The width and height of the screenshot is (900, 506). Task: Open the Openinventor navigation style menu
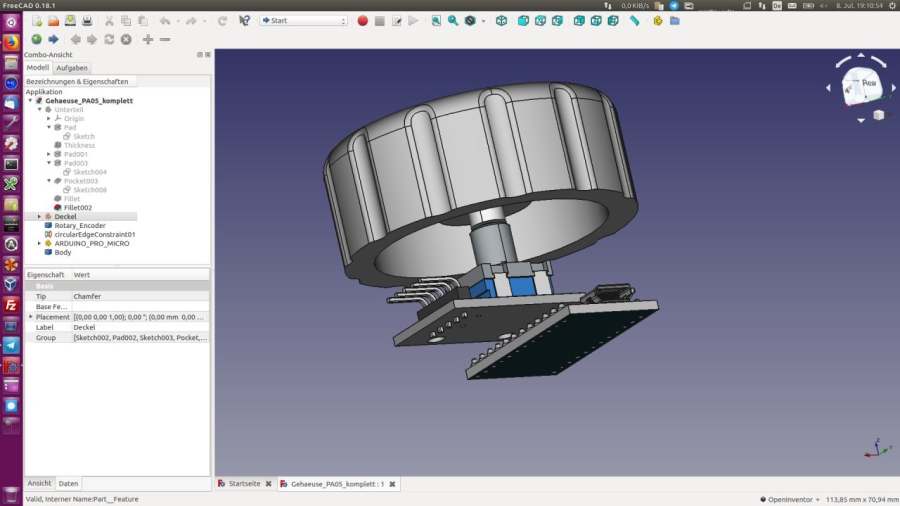(x=790, y=499)
